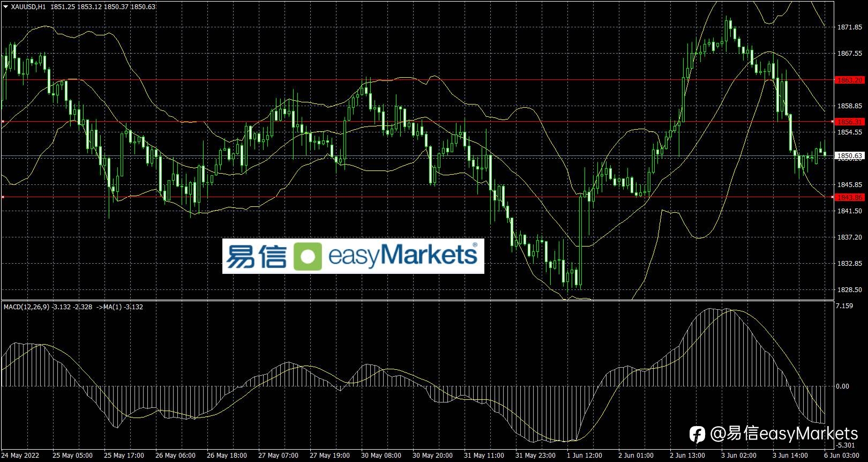Click the 31 May 11:00 time label
The height and width of the screenshot is (462, 868).
pos(484,456)
